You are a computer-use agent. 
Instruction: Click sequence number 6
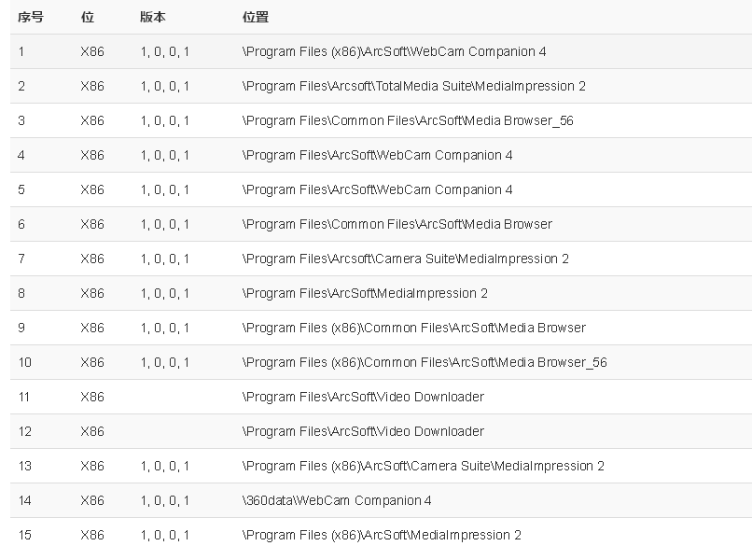click(x=21, y=224)
